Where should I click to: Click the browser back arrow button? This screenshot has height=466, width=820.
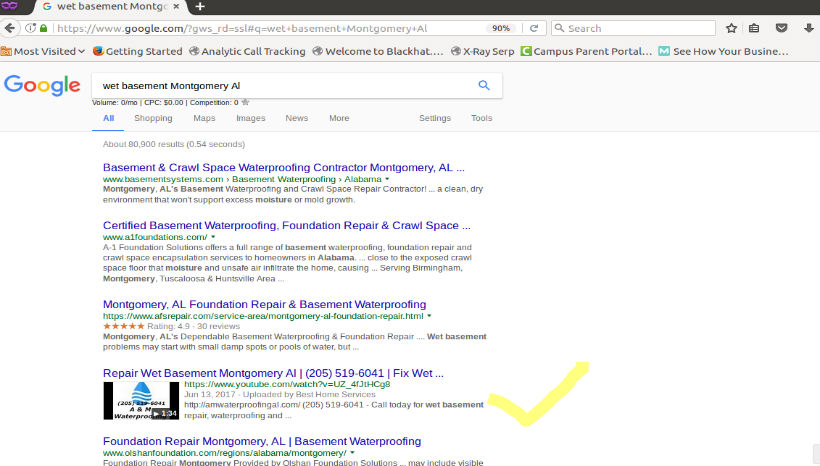click(x=9, y=28)
